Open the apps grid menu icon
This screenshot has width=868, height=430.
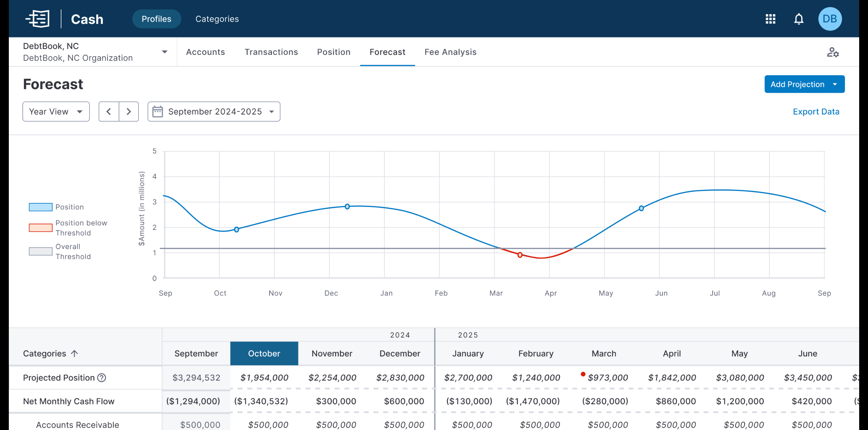[x=770, y=19]
